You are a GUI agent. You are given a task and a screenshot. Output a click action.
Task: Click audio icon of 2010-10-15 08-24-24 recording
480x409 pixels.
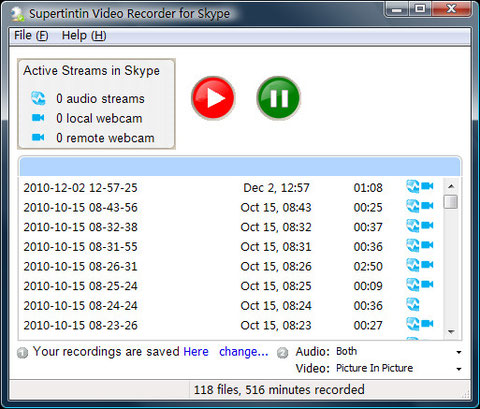(413, 304)
